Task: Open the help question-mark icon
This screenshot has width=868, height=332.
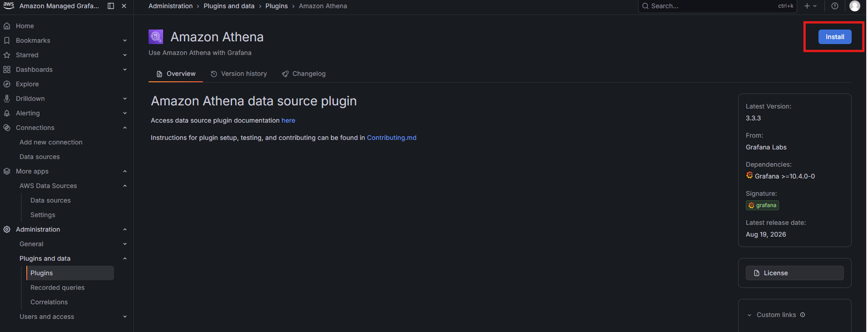Action: (835, 6)
